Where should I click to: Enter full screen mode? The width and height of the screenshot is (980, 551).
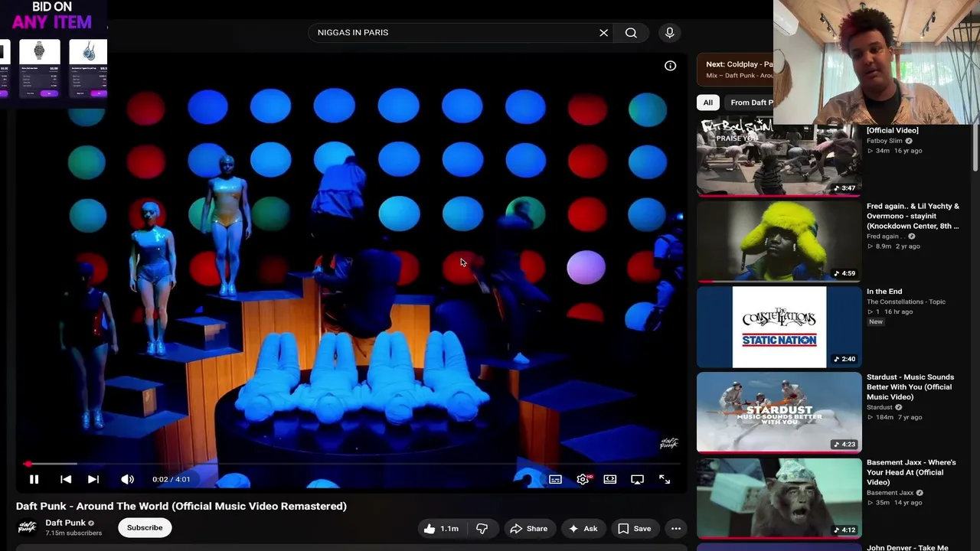[665, 479]
